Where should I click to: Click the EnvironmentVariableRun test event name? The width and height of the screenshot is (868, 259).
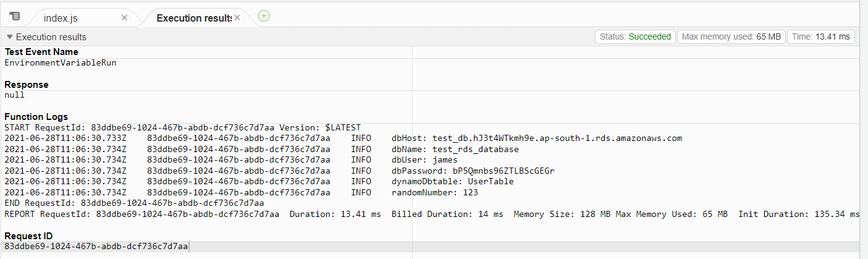(x=61, y=62)
